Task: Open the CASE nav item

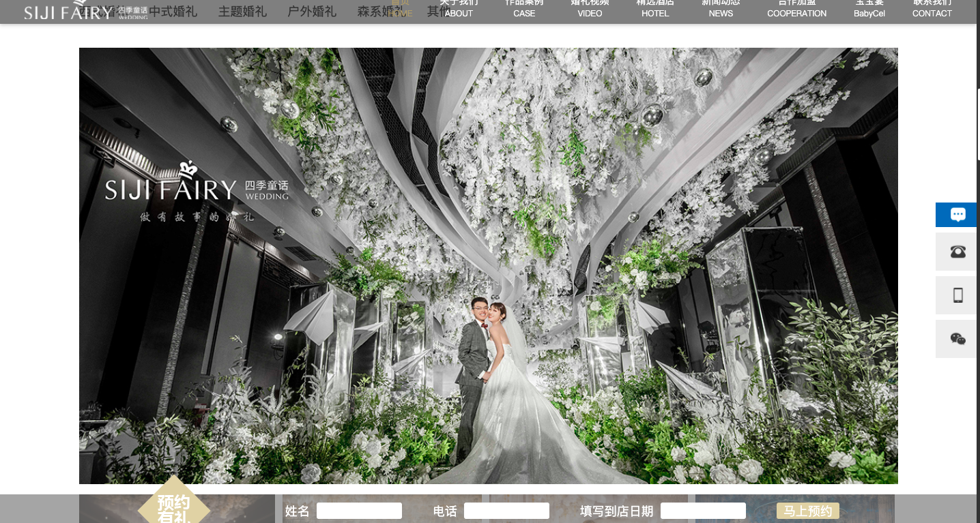Action: point(524,10)
